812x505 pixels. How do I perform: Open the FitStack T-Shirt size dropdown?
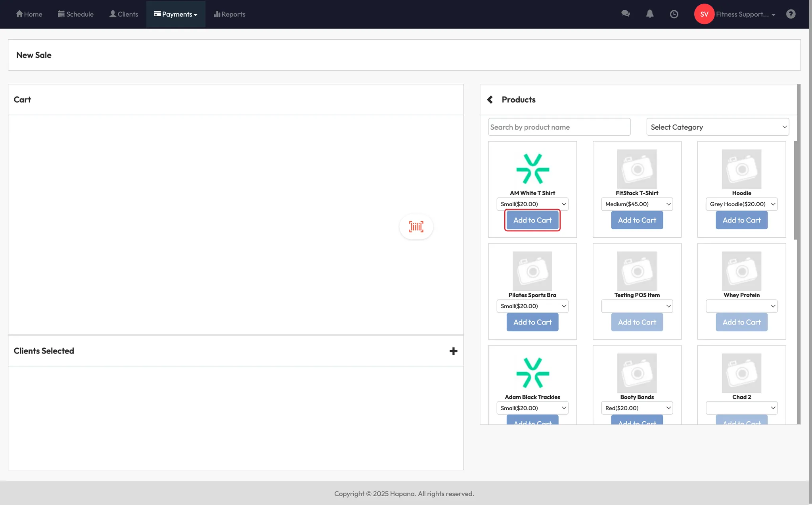tap(637, 204)
